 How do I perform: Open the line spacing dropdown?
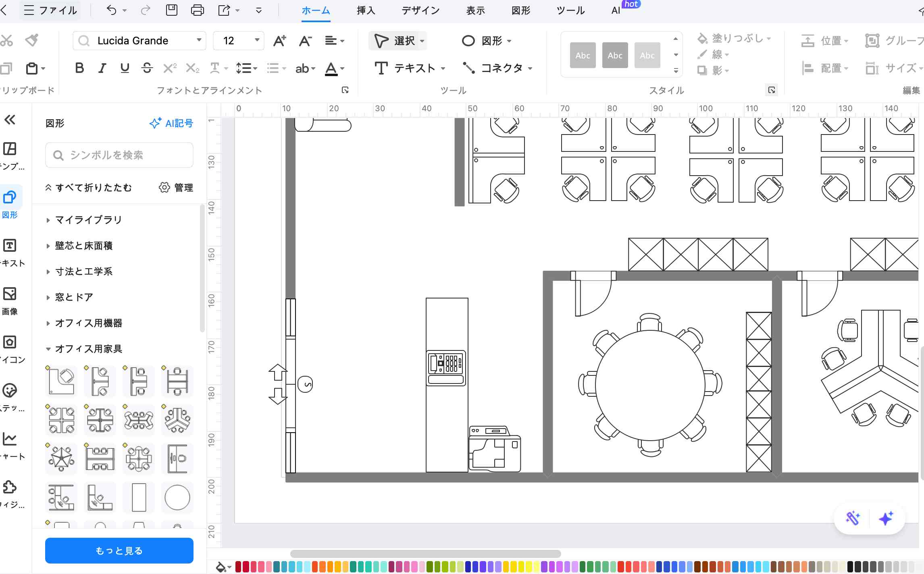[247, 68]
